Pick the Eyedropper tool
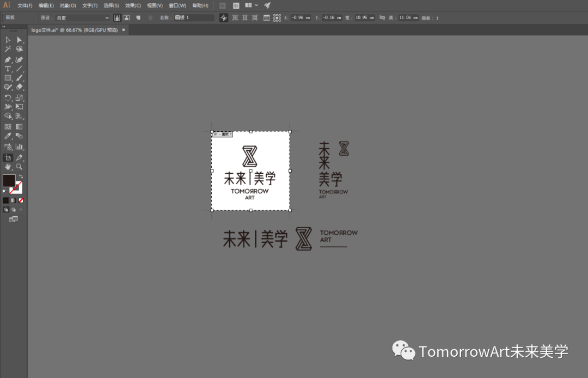Viewport: 588px width, 378px height. coord(8,136)
